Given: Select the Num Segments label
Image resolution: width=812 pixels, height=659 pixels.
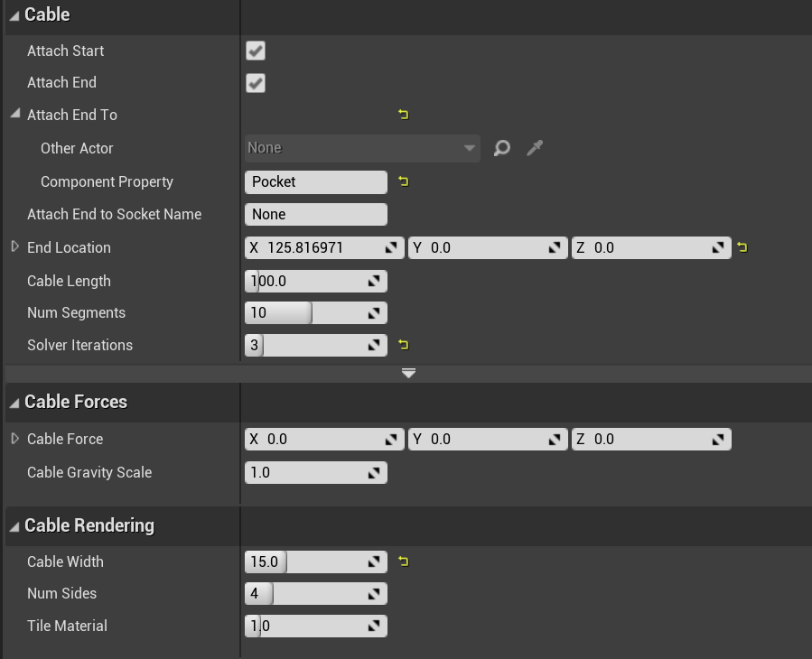Looking at the screenshot, I should [76, 313].
